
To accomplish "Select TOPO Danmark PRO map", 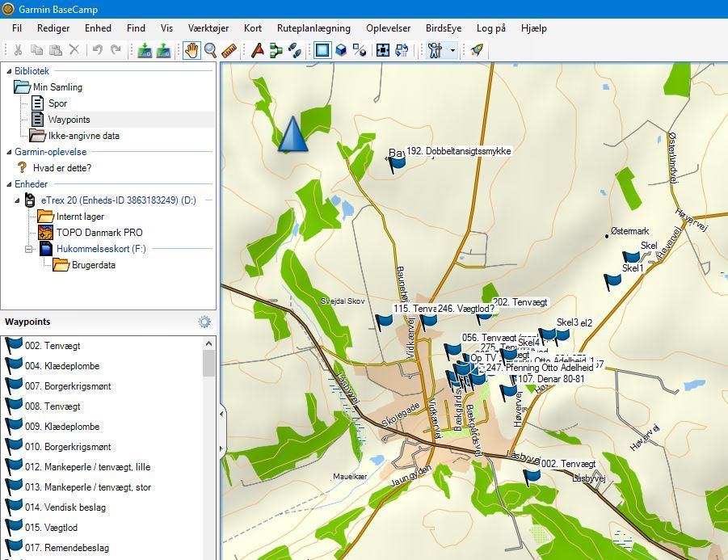I will click(x=99, y=233).
